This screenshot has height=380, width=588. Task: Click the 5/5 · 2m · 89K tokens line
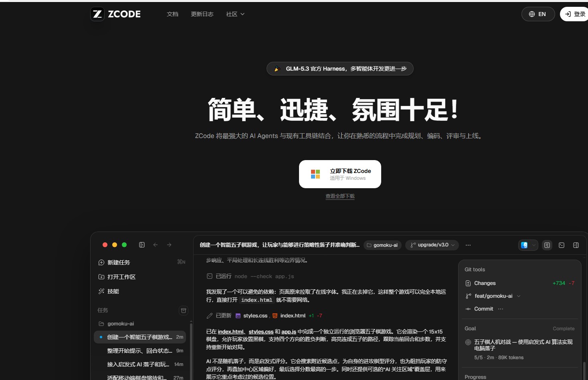499,358
